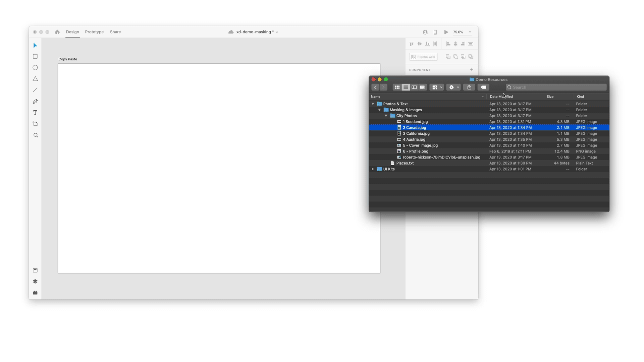Switch Finder to icon view

pos(397,87)
